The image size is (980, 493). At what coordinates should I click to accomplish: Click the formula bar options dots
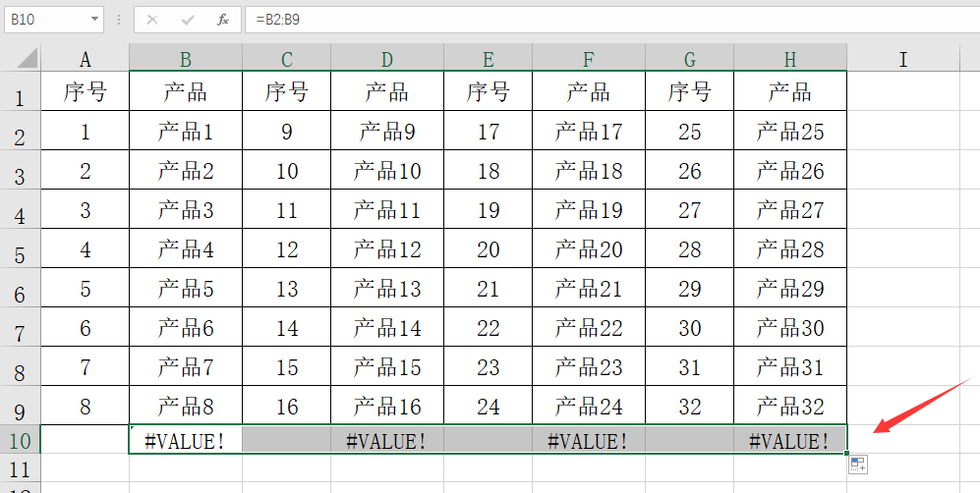click(x=119, y=20)
